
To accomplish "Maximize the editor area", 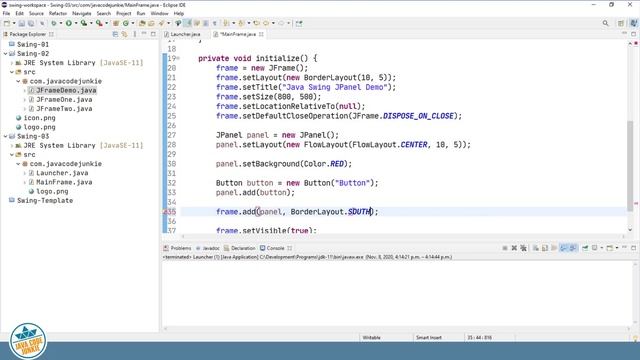I will point(633,34).
